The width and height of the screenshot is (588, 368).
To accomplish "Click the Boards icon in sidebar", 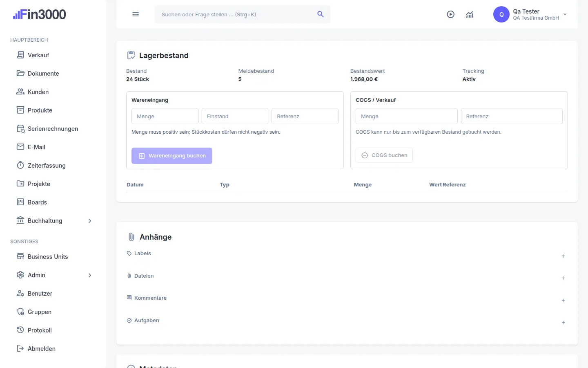I will point(20,202).
